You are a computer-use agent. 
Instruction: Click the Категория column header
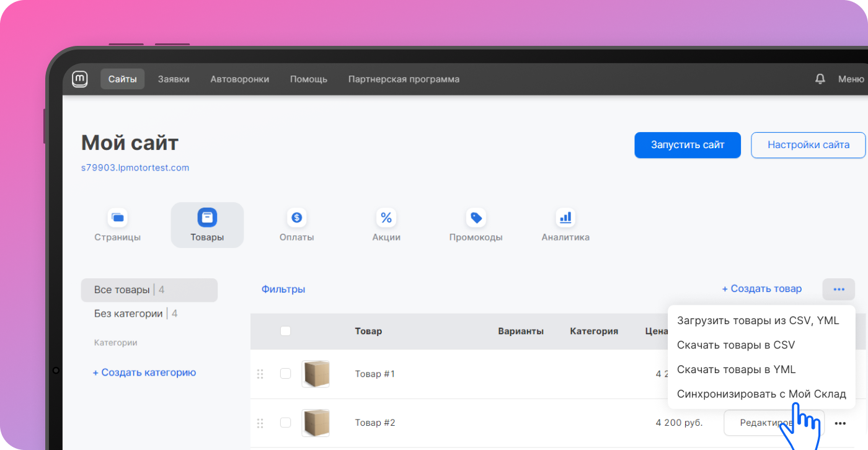[x=594, y=331]
